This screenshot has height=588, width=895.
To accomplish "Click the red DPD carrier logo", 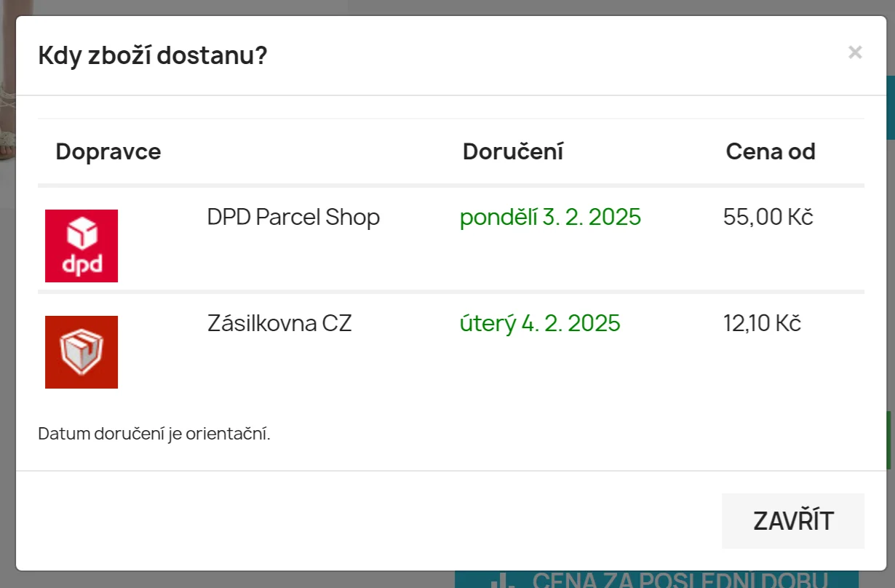I will 81,246.
